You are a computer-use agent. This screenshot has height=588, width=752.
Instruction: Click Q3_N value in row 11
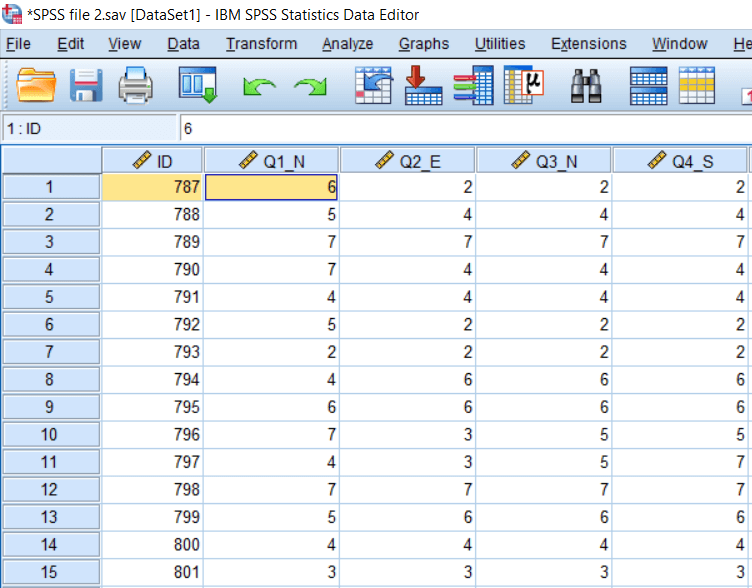pos(543,462)
